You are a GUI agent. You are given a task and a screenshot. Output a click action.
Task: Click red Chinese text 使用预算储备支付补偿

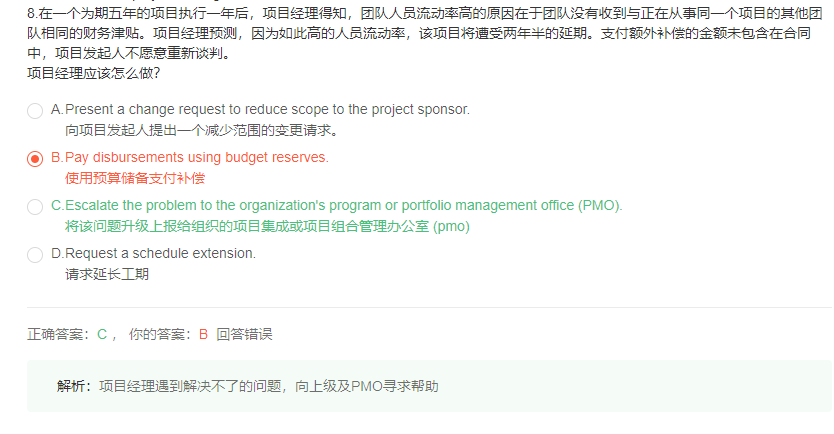(135, 178)
